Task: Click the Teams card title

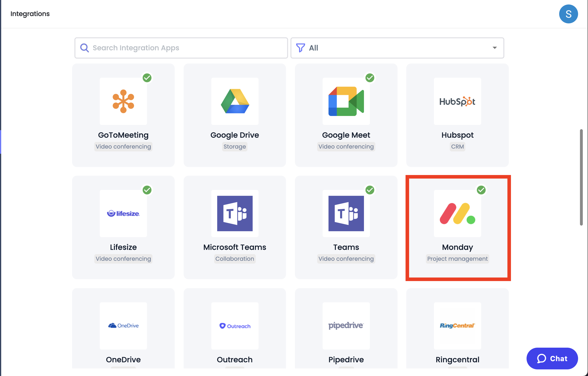Action: pyautogui.click(x=346, y=247)
